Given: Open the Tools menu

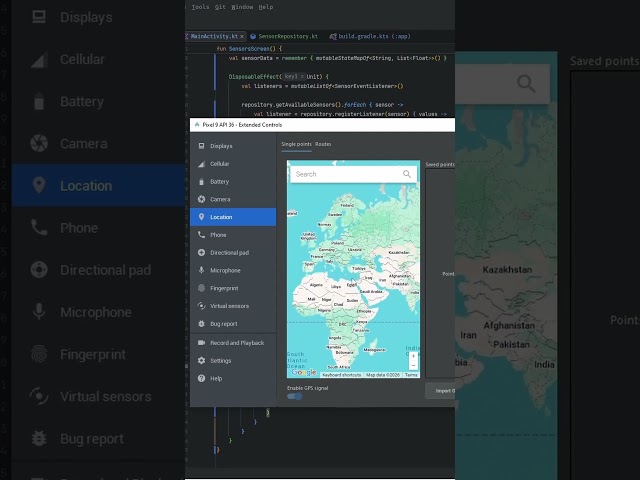Looking at the screenshot, I should (200, 7).
